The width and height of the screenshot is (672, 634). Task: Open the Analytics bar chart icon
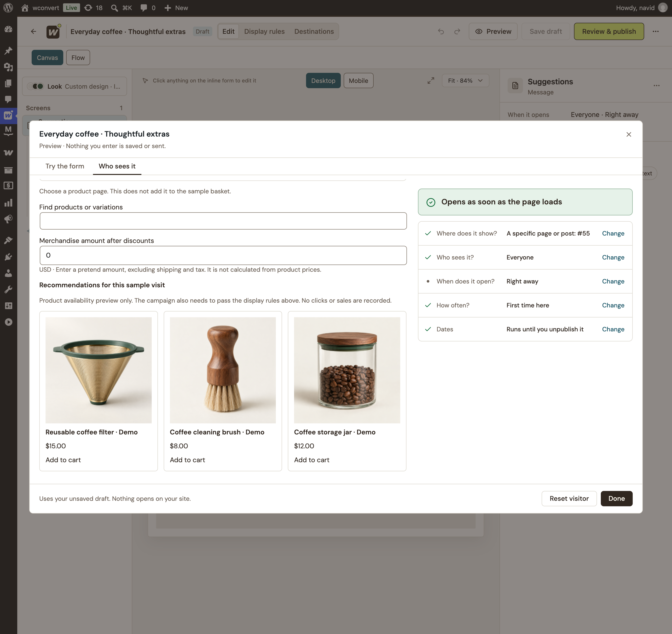coord(8,203)
